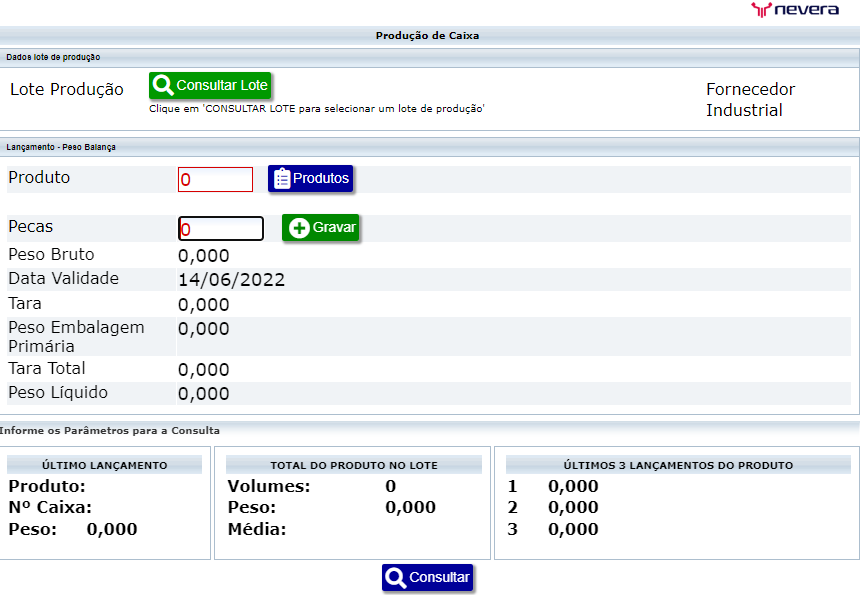The image size is (860, 595).
Task: Click the Produção de Caixa title bar
Action: pos(430,34)
